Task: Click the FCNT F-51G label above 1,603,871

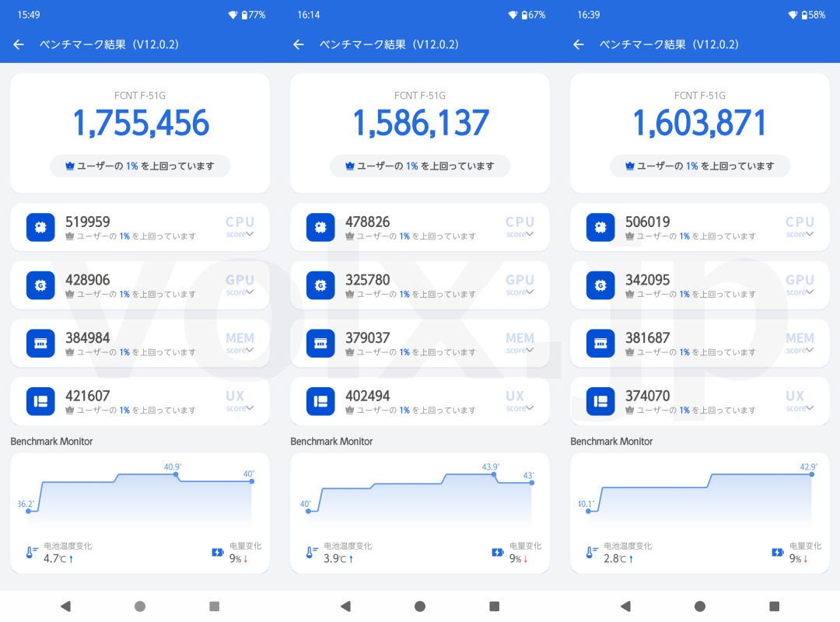Action: (x=700, y=96)
